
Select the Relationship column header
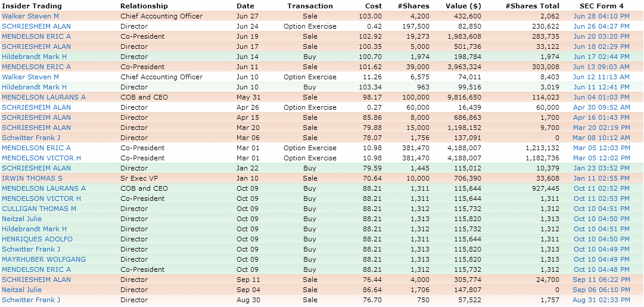144,6
